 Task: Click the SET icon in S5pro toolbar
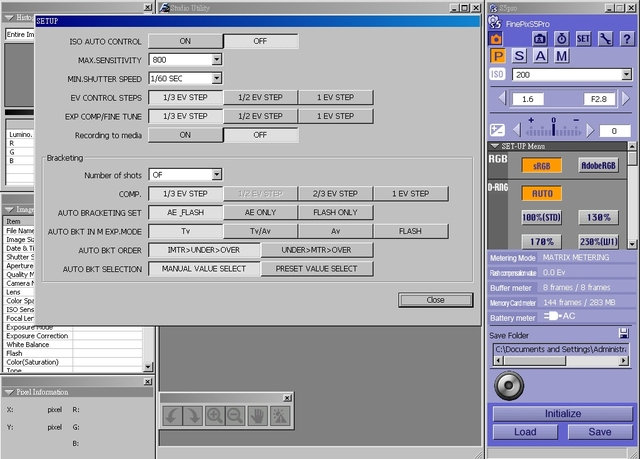point(583,39)
